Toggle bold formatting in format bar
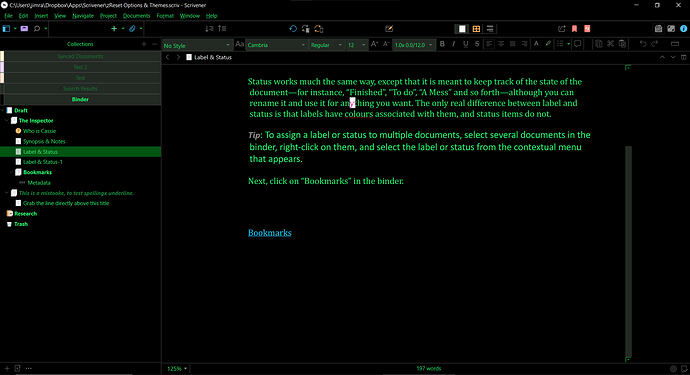This screenshot has width=690, height=375. 442,44
